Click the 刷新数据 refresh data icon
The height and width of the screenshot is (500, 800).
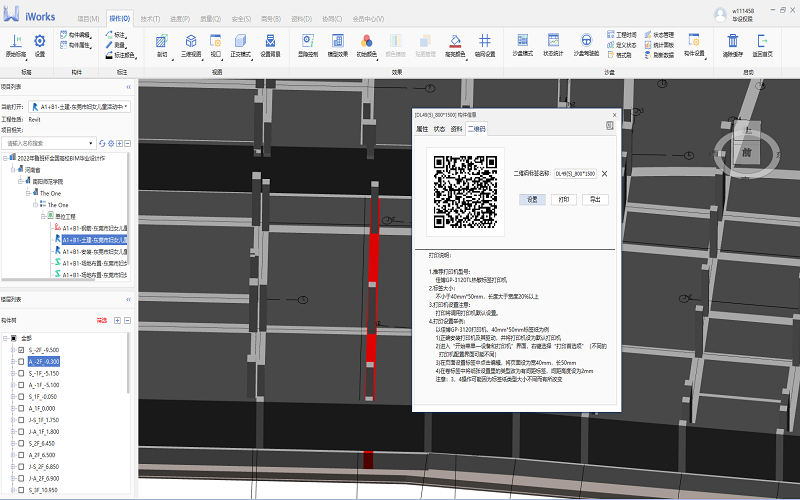(x=648, y=55)
